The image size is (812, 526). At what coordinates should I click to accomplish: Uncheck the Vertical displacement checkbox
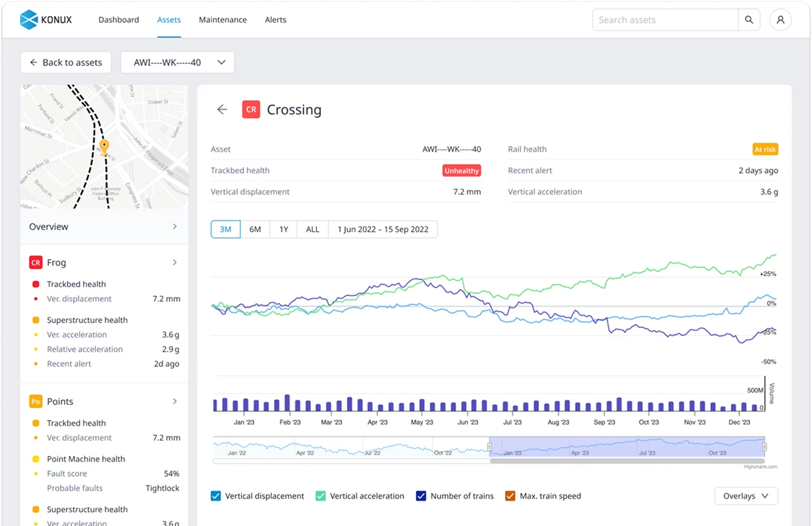pyautogui.click(x=216, y=496)
